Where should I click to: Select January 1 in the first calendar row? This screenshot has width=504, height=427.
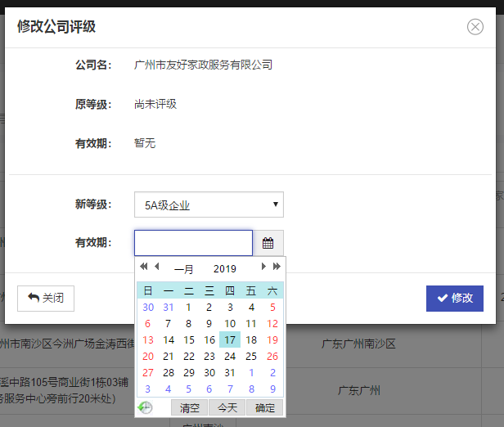[x=188, y=307]
